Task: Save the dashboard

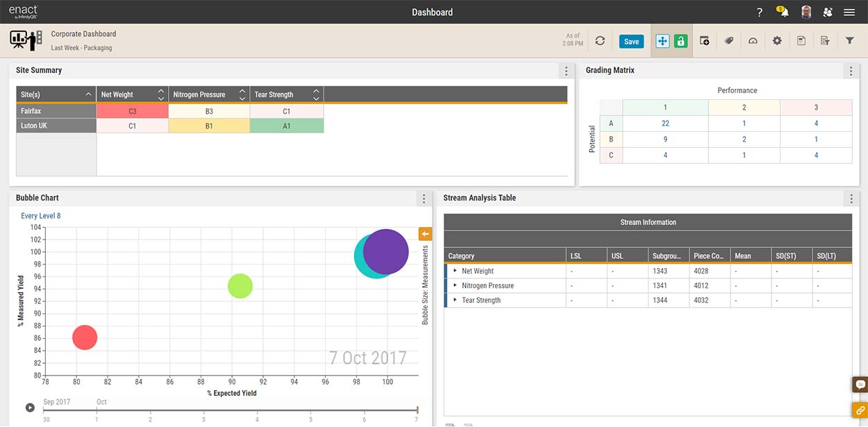Action: tap(631, 42)
